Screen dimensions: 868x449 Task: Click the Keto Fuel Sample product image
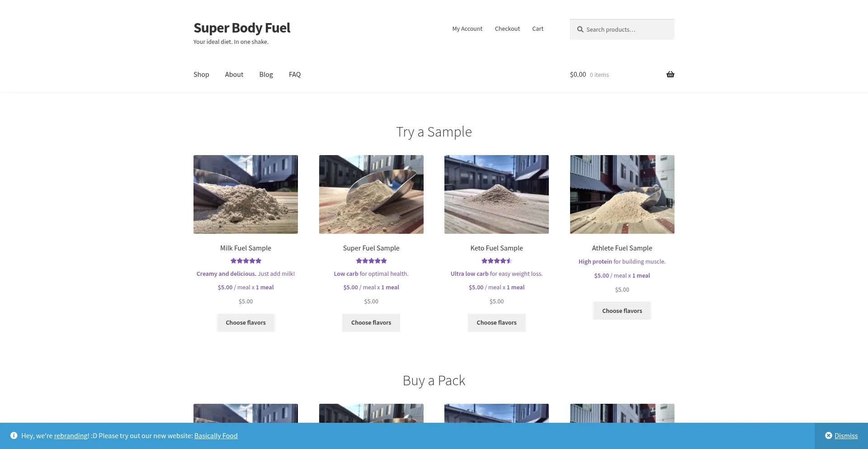click(x=497, y=194)
